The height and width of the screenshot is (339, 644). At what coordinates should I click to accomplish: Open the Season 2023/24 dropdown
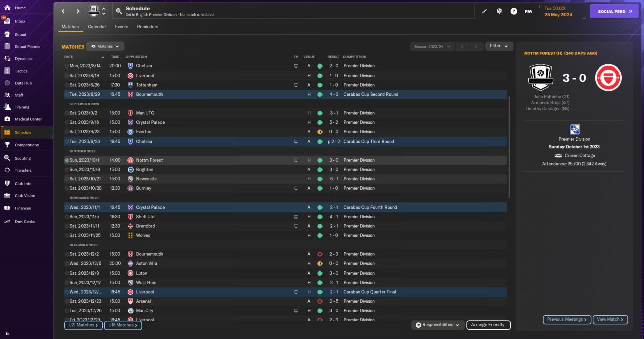tap(432, 46)
